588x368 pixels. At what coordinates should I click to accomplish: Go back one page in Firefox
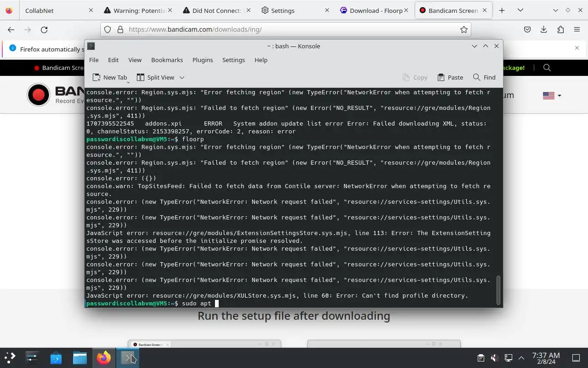coord(11,29)
